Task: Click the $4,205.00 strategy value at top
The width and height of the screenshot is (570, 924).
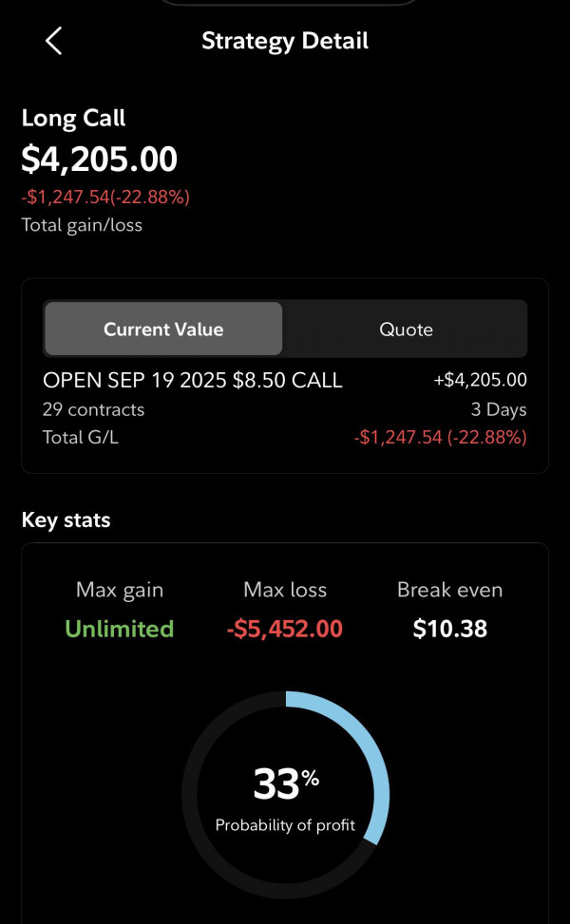Action: point(100,160)
